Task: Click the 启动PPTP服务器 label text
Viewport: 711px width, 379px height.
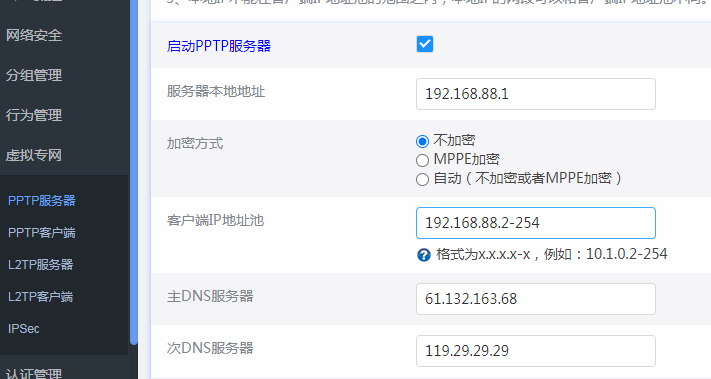Action: point(219,46)
